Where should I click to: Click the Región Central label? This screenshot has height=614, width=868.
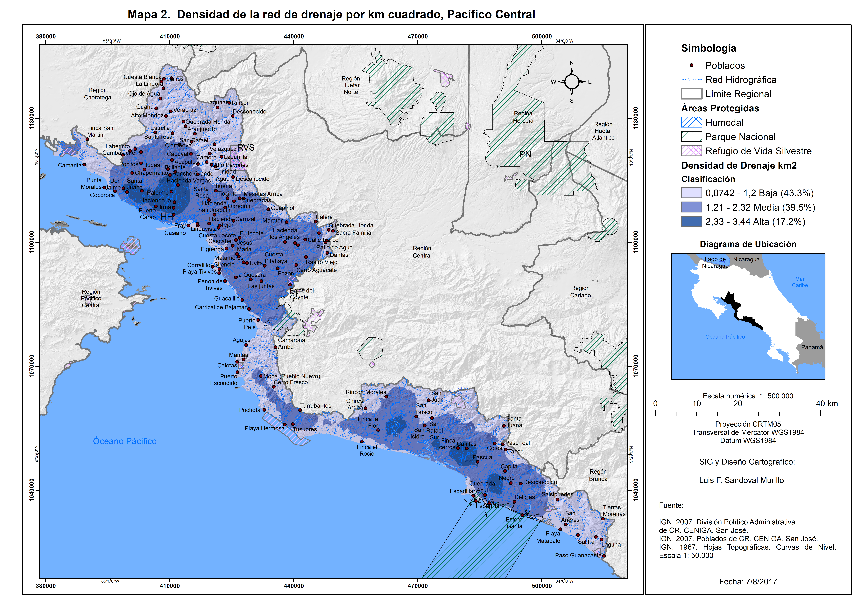422,252
